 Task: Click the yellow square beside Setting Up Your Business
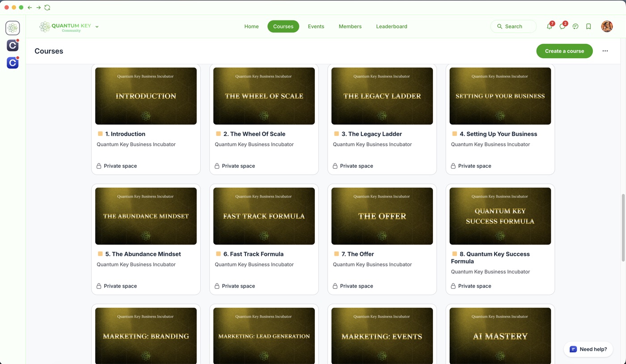[x=454, y=134]
